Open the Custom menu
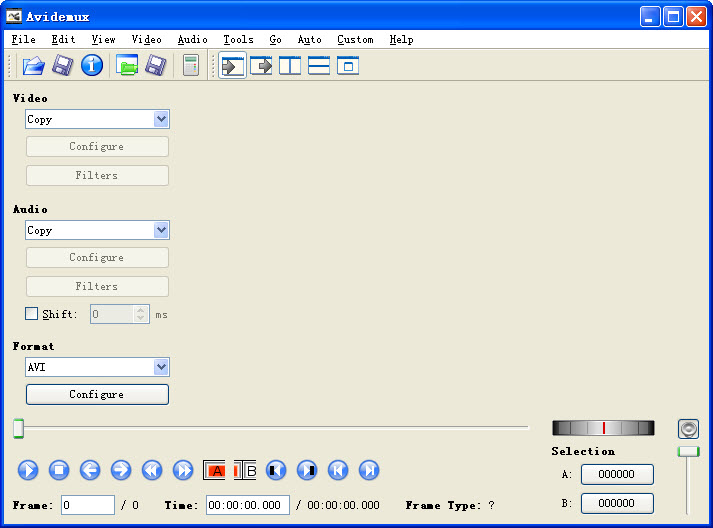The image size is (713, 528). pyautogui.click(x=355, y=40)
